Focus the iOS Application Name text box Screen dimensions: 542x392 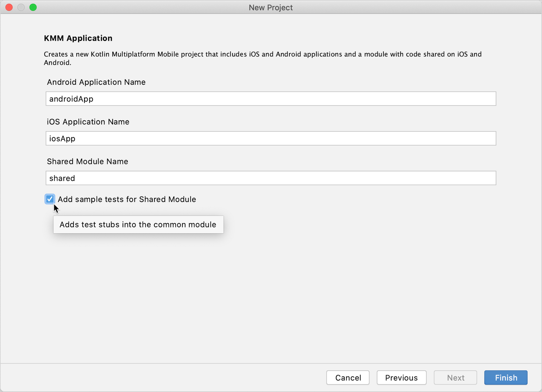tap(271, 138)
